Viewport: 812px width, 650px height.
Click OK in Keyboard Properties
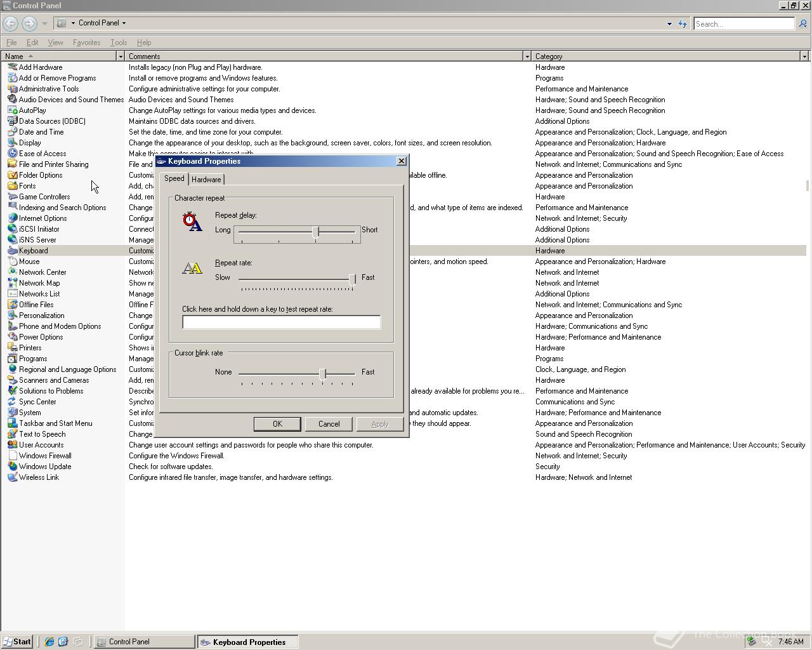277,424
